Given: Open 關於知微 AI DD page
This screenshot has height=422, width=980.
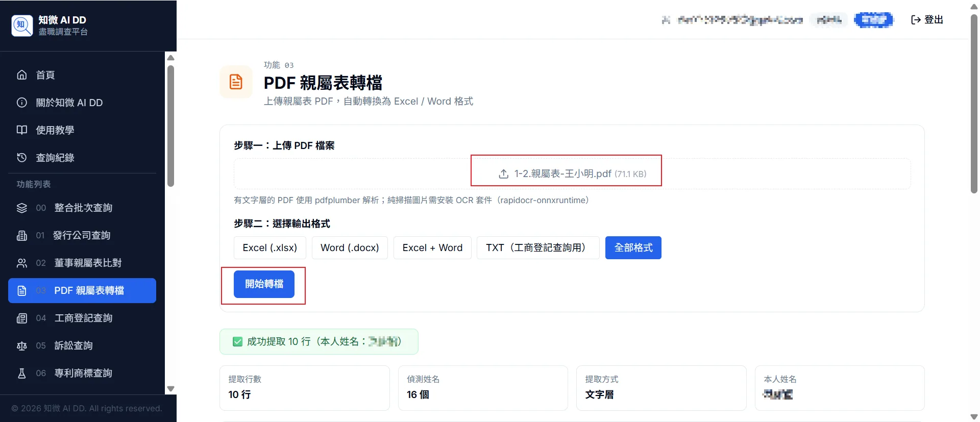Looking at the screenshot, I should click(82, 103).
